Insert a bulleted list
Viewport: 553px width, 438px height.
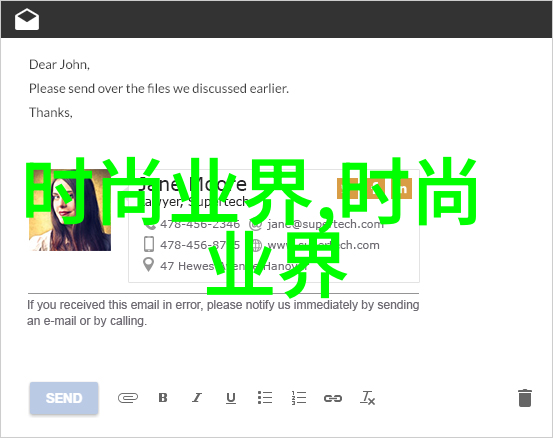point(265,397)
